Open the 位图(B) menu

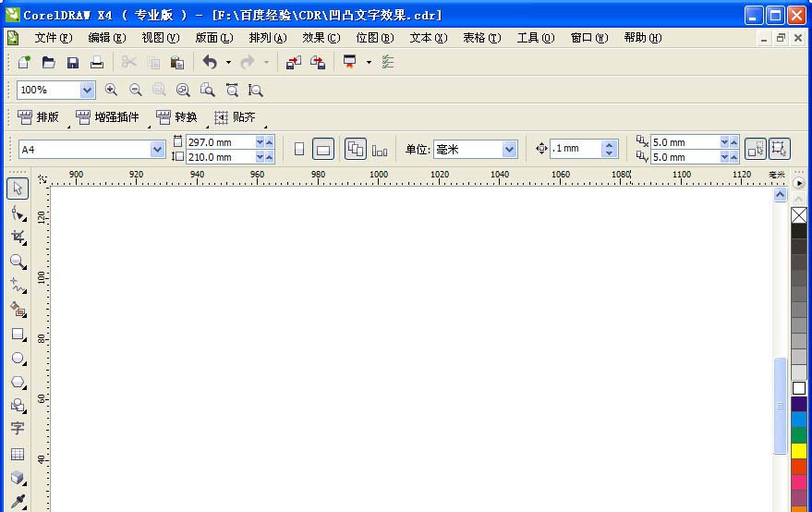[x=375, y=38]
